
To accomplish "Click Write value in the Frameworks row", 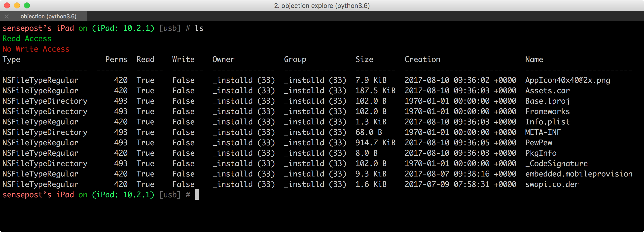I will point(183,112).
